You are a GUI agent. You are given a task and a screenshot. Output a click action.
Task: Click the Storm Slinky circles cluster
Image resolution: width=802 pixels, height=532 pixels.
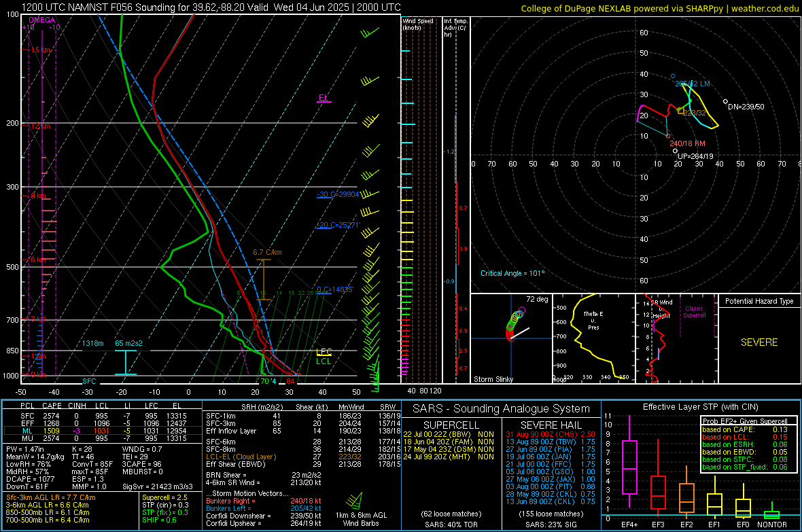click(514, 323)
